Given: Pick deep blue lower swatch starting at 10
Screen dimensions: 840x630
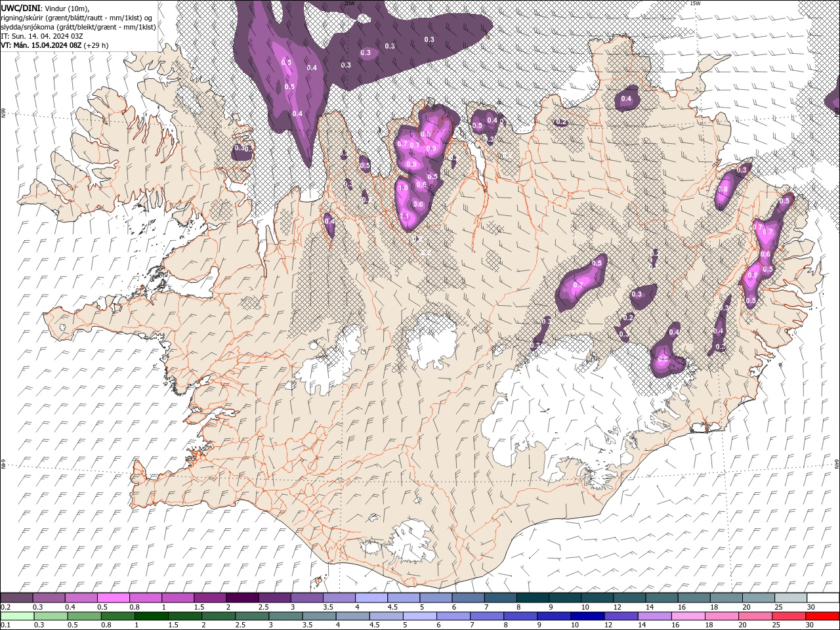Looking at the screenshot, I should [587, 616].
